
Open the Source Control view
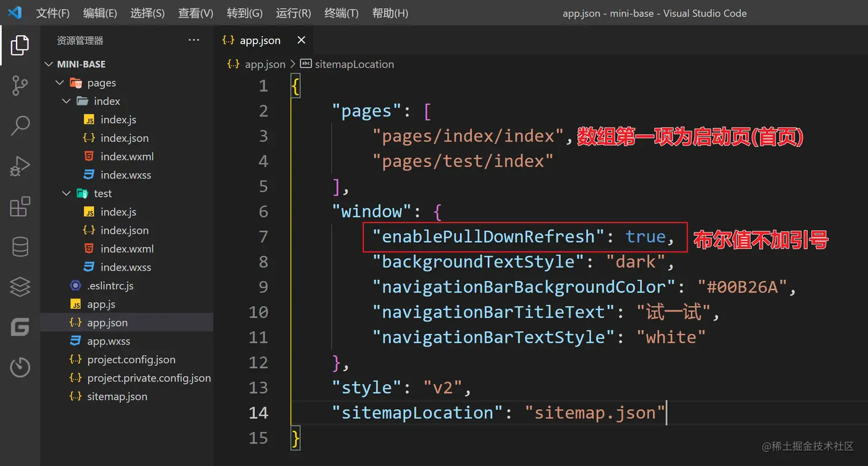click(x=20, y=86)
